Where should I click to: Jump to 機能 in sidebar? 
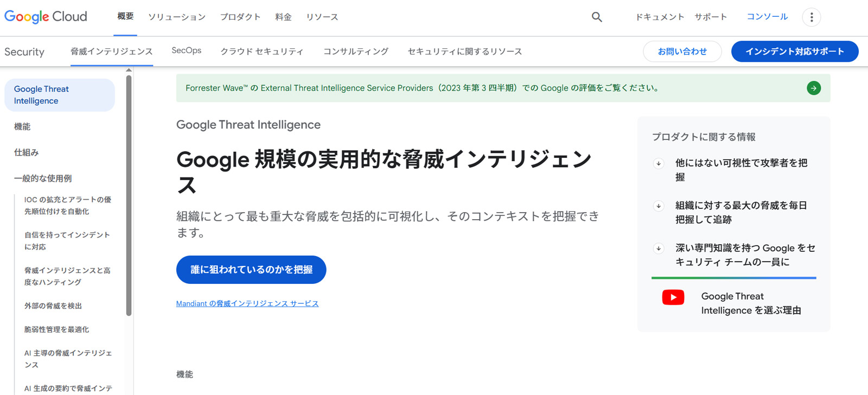(x=22, y=126)
